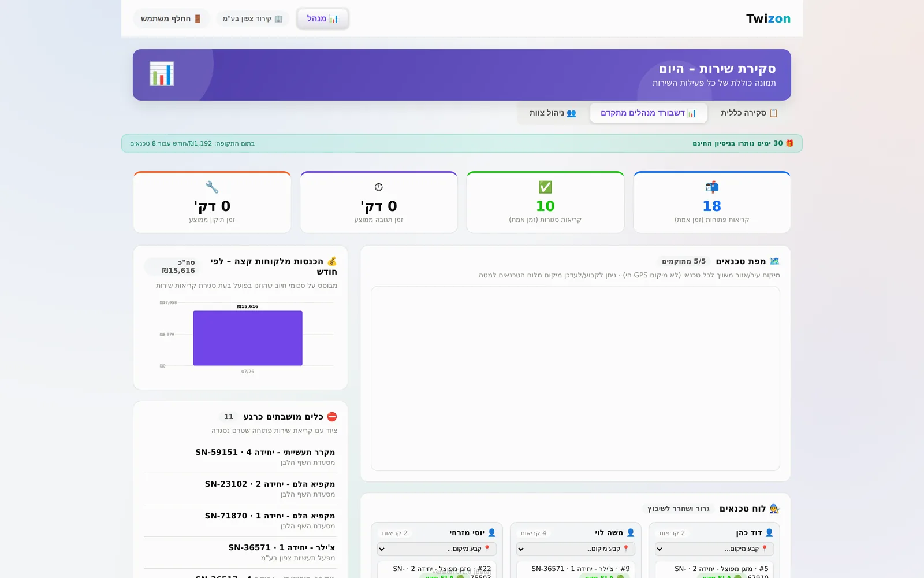Click the person icon for משה לוי
Image resolution: width=924 pixels, height=578 pixels.
point(631,533)
